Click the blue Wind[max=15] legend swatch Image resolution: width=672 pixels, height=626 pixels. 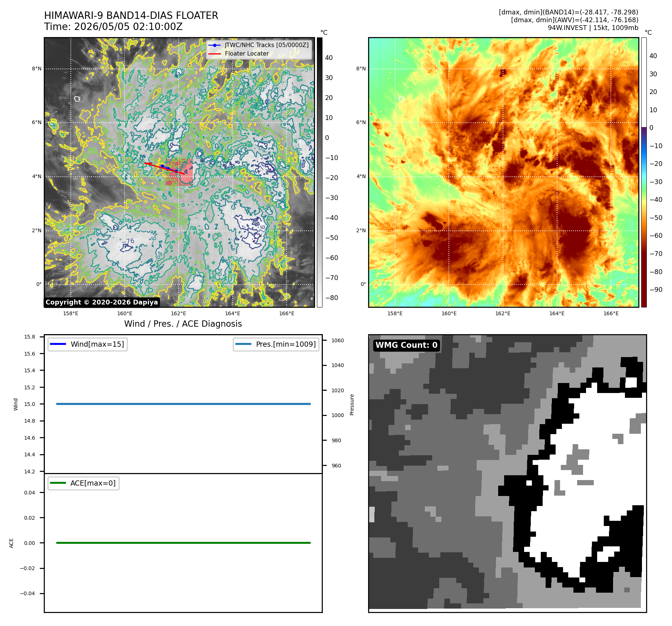pyautogui.click(x=58, y=344)
